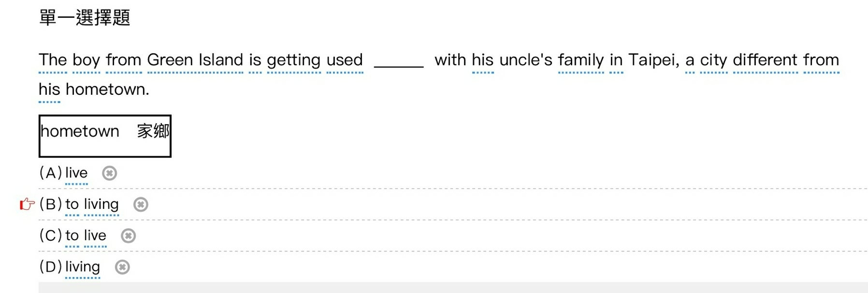This screenshot has height=293, width=868.
Task: Click the underlined word "city"
Action: coord(713,60)
